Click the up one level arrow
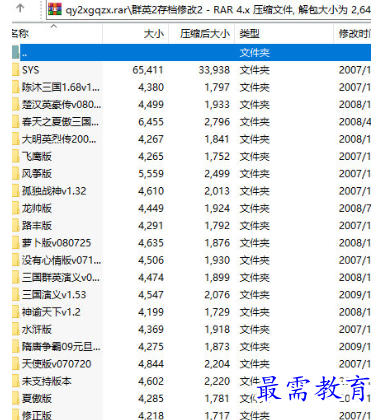The width and height of the screenshot is (378, 420). (x=20, y=8)
